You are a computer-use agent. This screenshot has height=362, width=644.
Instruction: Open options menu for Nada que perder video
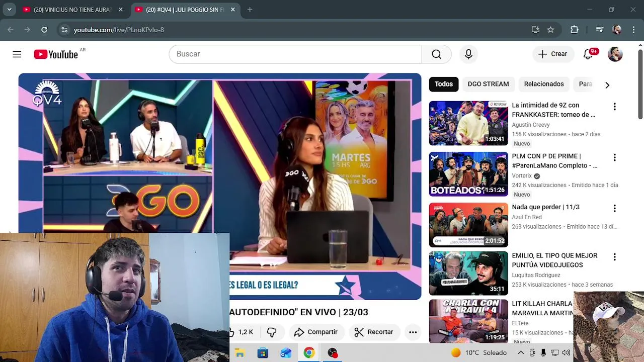tap(614, 208)
